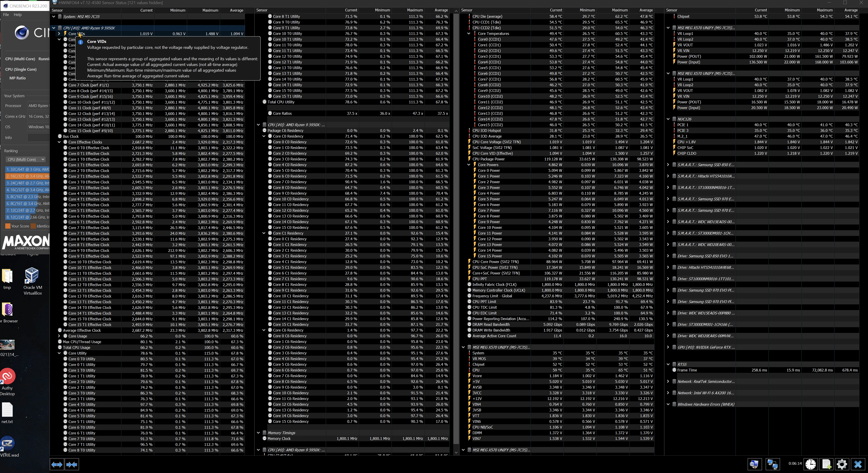Click the blue X close-sensors icon
Viewport: 868px width, 473px height.
pyautogui.click(x=857, y=464)
